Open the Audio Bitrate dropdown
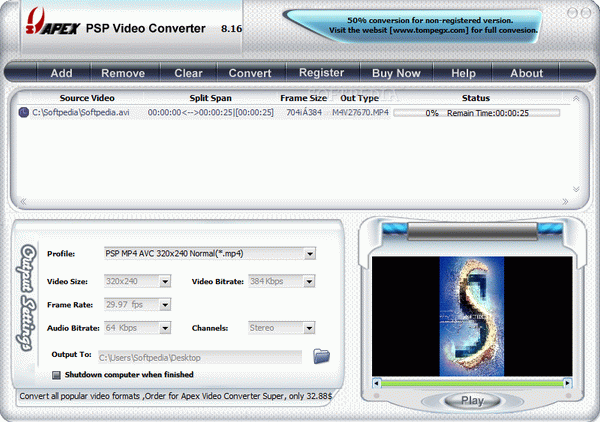600x422 pixels. pyautogui.click(x=165, y=328)
